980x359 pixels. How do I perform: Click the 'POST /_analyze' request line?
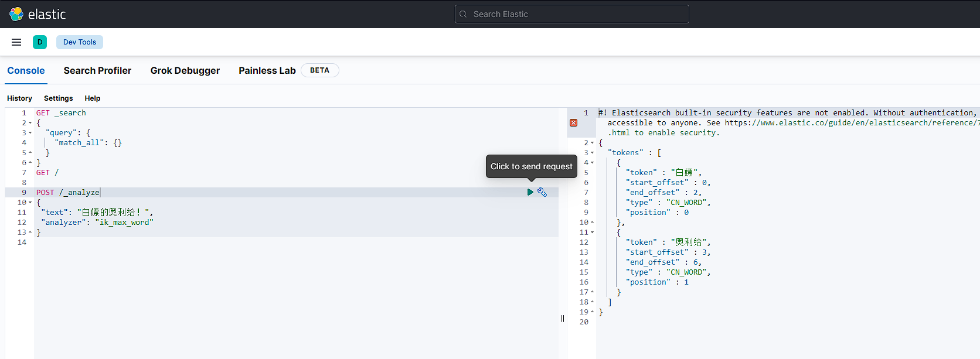[x=68, y=193]
